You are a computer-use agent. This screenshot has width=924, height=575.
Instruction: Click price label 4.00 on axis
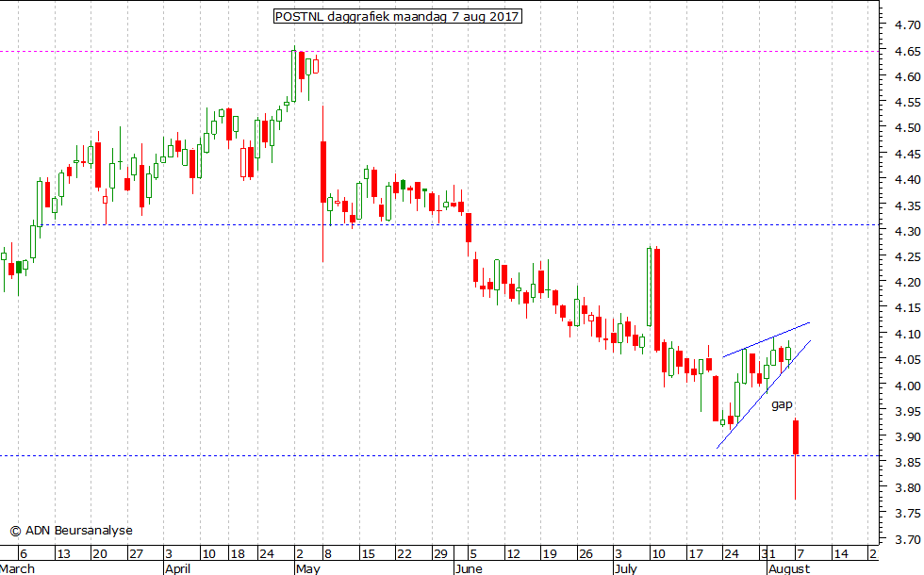(x=907, y=386)
